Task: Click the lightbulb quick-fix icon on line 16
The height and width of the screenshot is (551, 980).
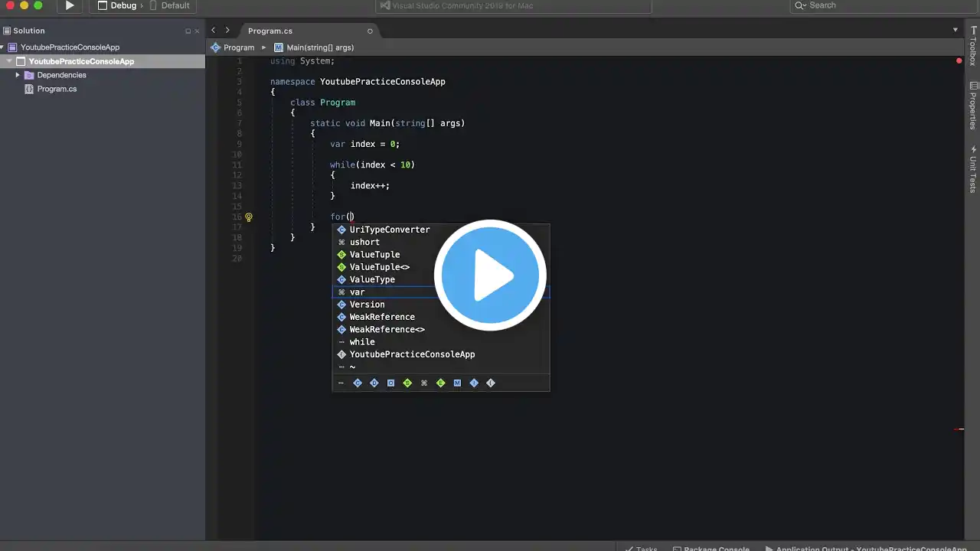Action: pos(249,217)
